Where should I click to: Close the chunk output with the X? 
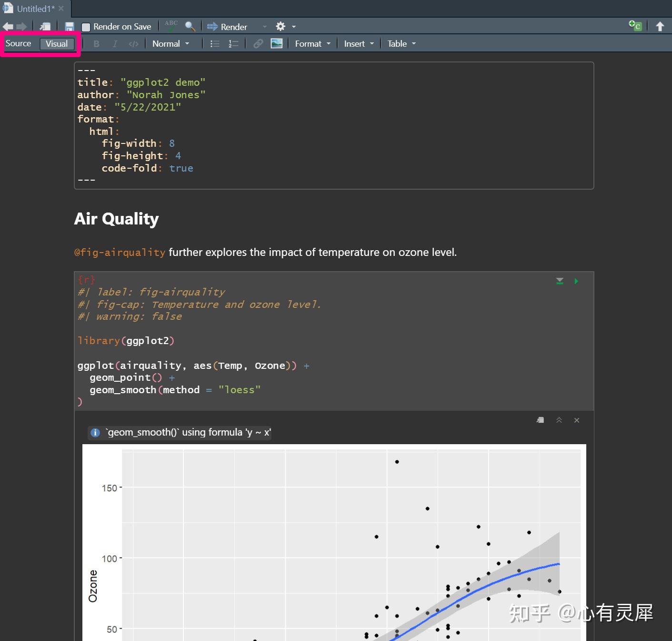click(577, 420)
